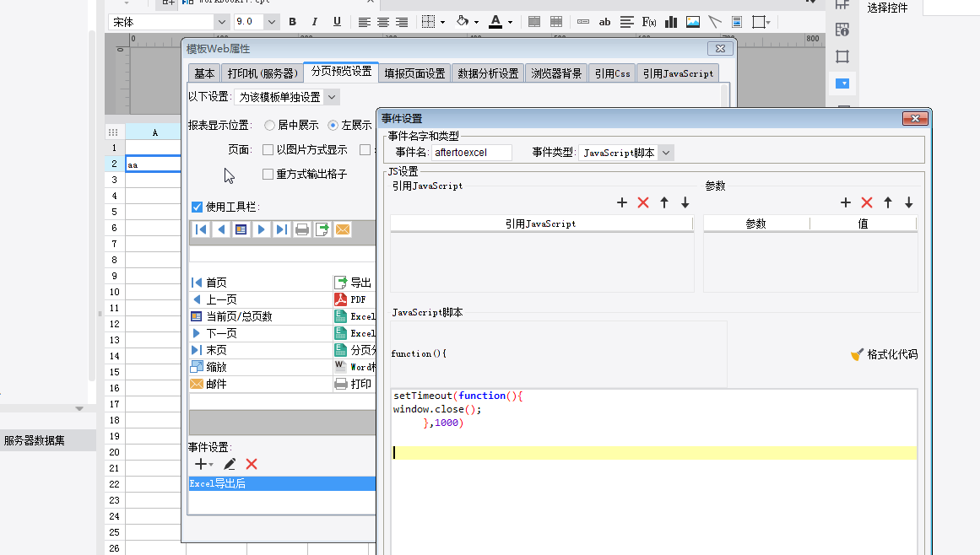
Task: Switch to the 基本 tab
Action: pos(204,73)
